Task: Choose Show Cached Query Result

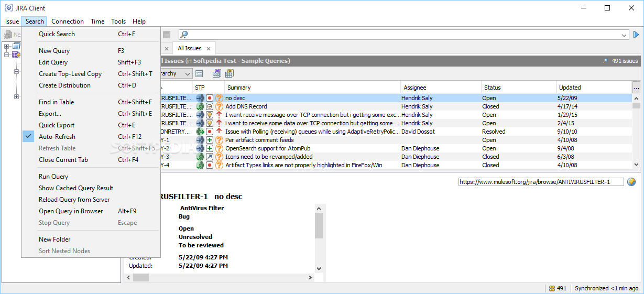Action: 90,188
